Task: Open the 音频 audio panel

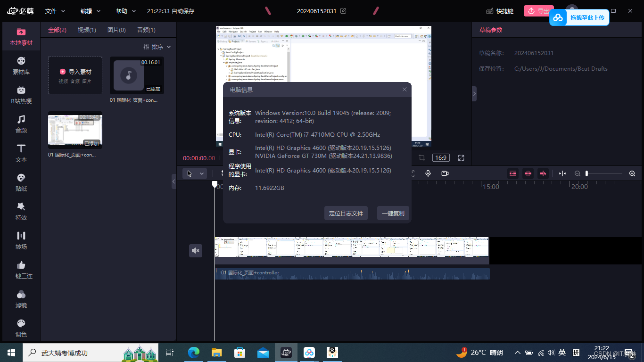Action: [x=21, y=124]
